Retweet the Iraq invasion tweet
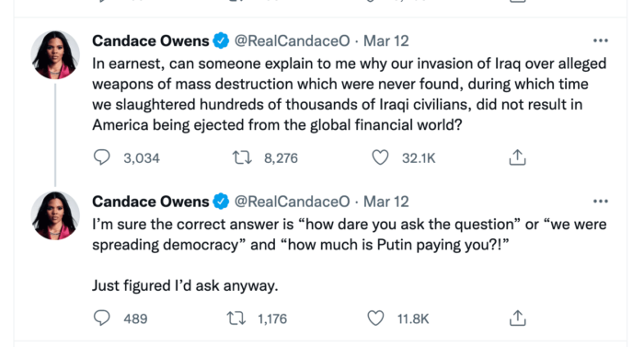The height and width of the screenshot is (347, 644). tap(242, 157)
